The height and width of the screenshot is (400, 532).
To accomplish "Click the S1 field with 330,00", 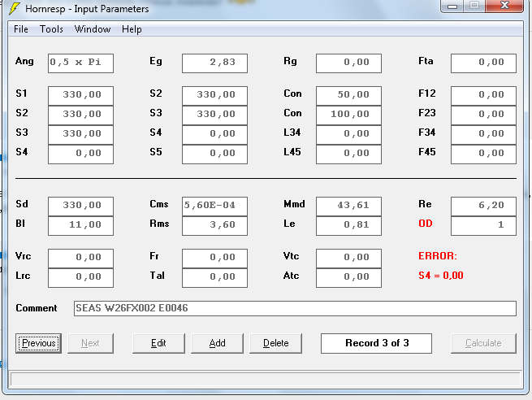I will point(80,96).
